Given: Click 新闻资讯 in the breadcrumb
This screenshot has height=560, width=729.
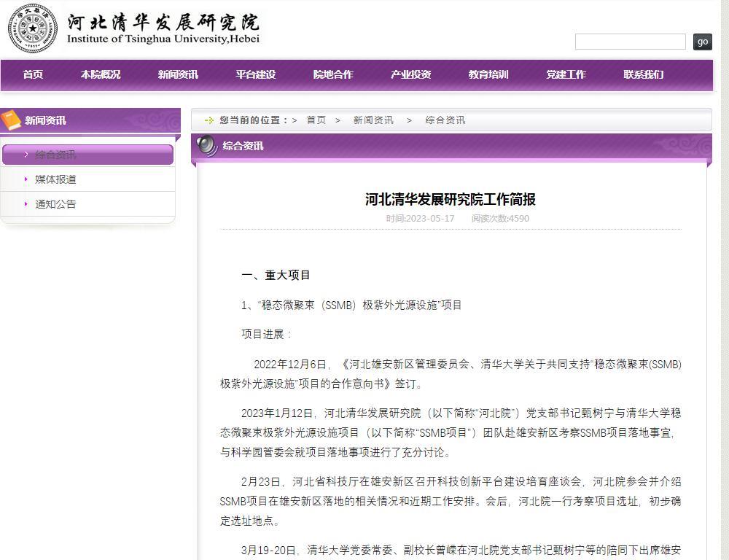Looking at the screenshot, I should (x=373, y=120).
